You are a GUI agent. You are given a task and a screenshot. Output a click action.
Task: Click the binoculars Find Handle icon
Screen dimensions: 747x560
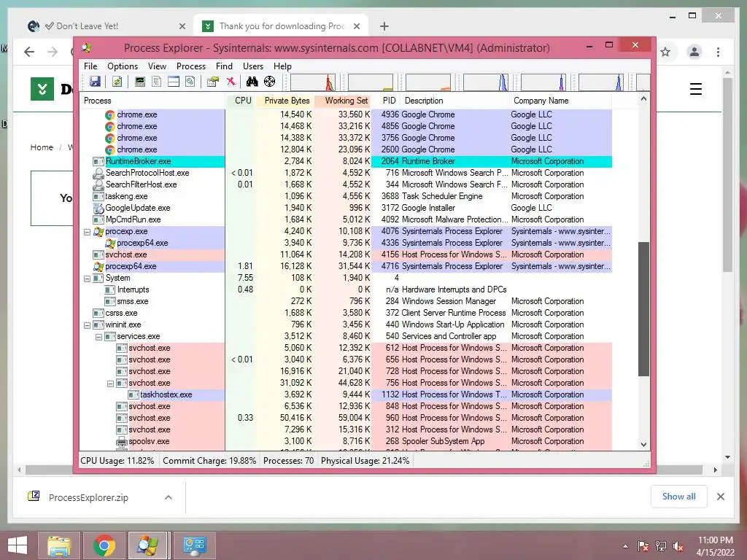[252, 82]
